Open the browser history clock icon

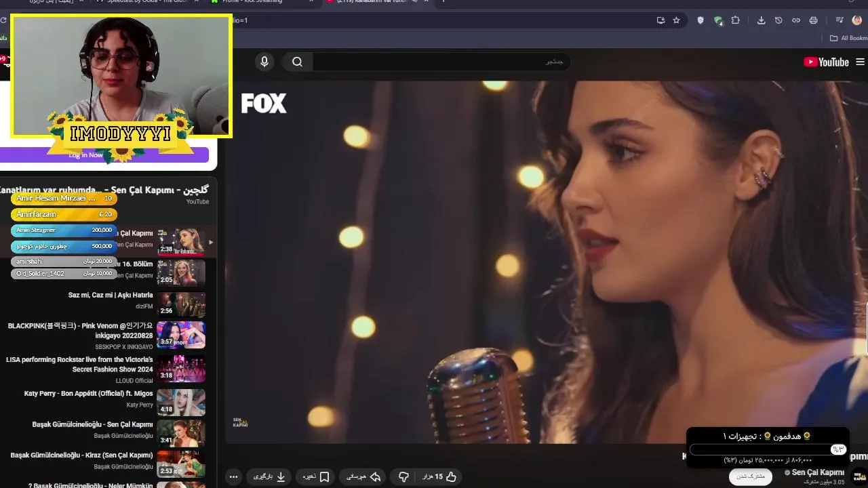[778, 20]
